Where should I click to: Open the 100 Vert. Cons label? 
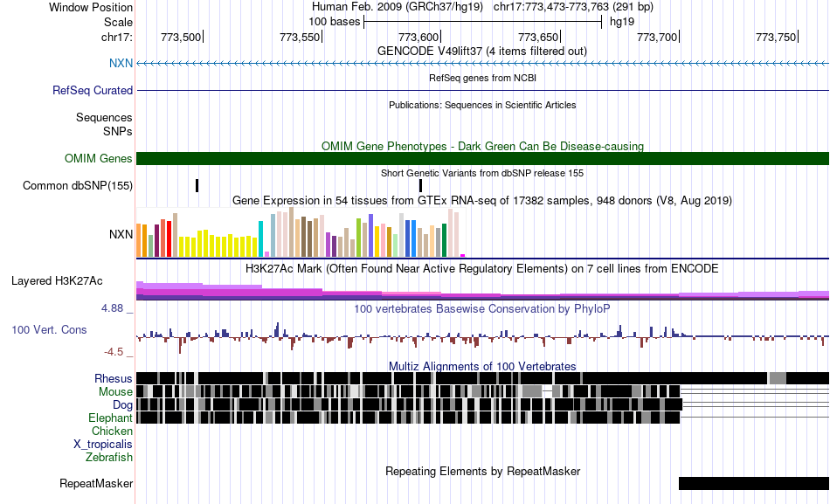tap(49, 329)
